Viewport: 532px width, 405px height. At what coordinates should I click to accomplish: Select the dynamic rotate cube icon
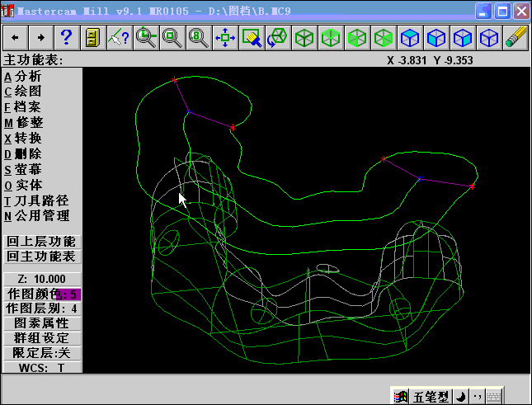278,38
